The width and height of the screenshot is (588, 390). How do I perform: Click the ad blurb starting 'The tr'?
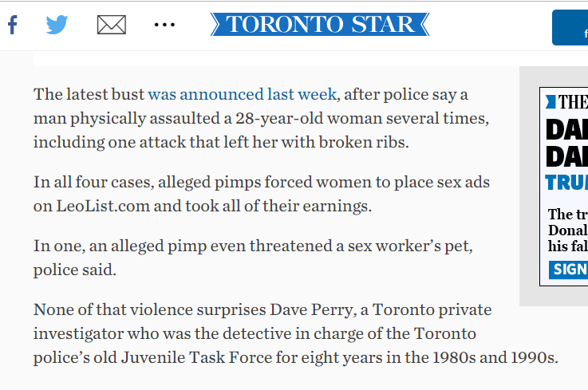tap(568, 230)
